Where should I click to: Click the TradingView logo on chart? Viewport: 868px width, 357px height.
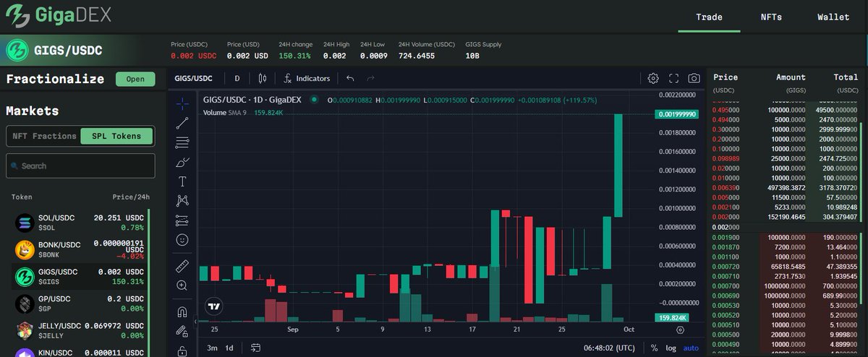click(x=213, y=306)
